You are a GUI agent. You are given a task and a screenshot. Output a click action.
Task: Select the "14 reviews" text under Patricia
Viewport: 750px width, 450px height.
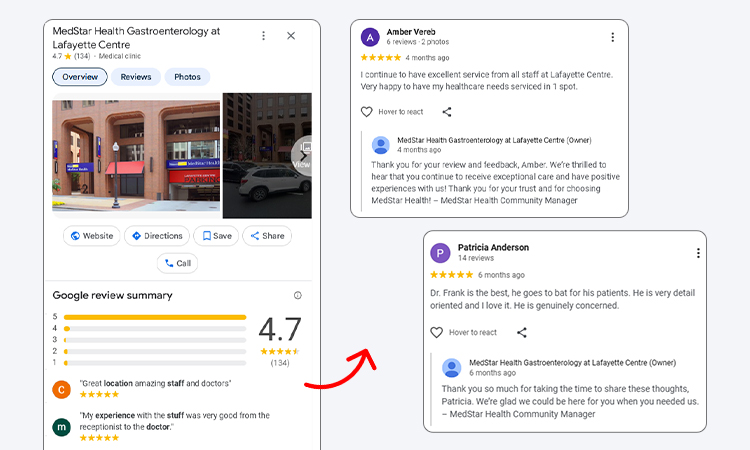(476, 258)
